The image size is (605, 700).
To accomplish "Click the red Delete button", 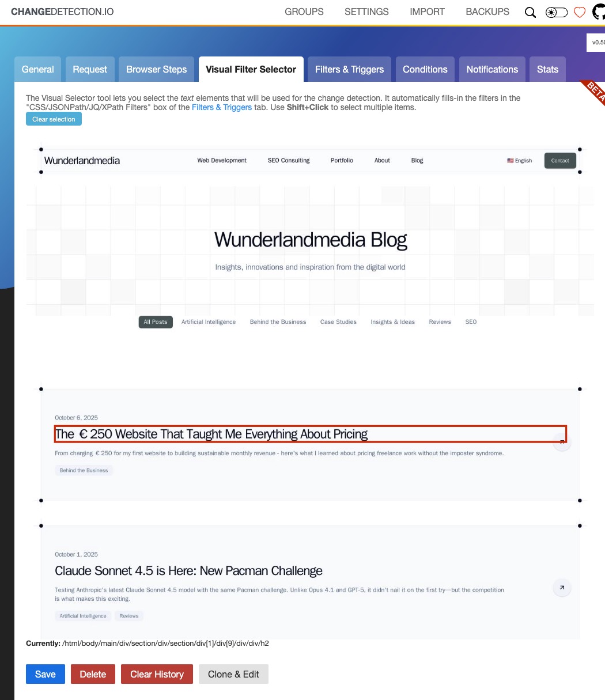I will [x=93, y=674].
